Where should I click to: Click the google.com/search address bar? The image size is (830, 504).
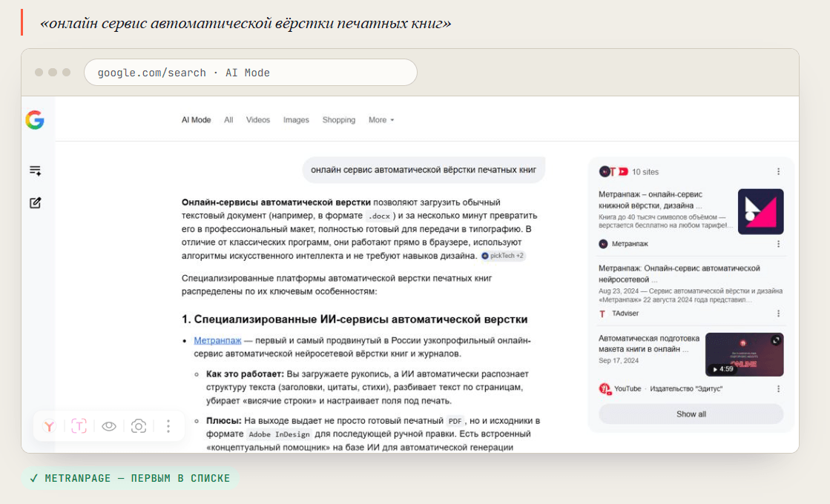coord(251,73)
